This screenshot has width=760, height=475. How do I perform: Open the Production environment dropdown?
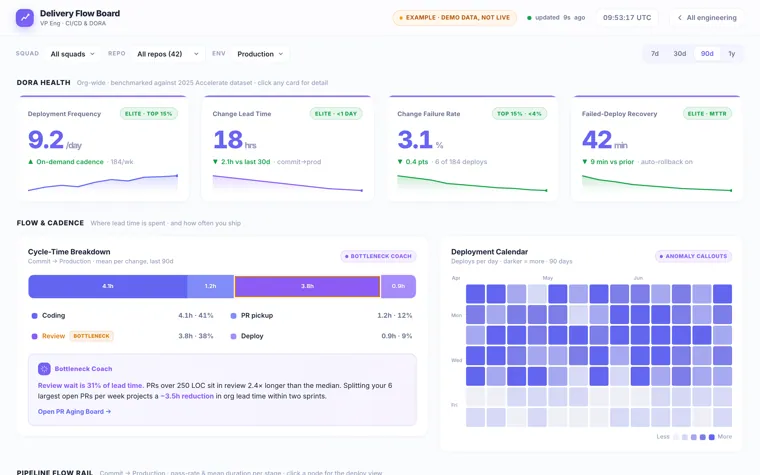[x=260, y=54]
